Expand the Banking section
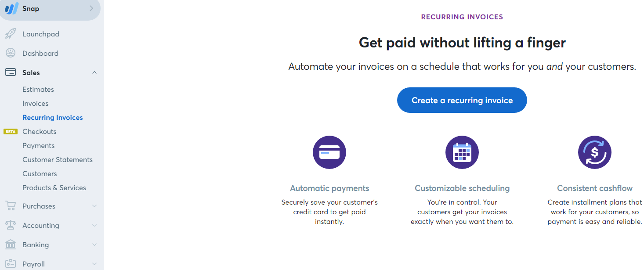 [94, 244]
